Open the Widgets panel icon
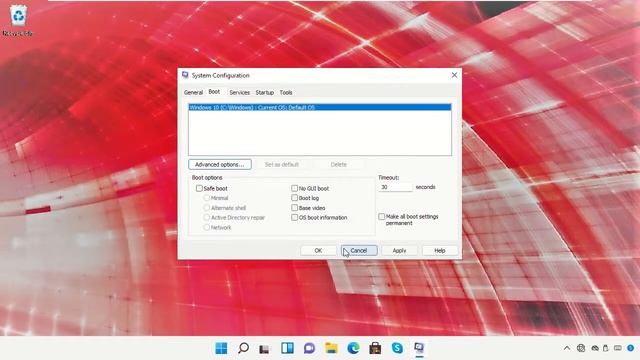This screenshot has width=640, height=360. coord(287,348)
